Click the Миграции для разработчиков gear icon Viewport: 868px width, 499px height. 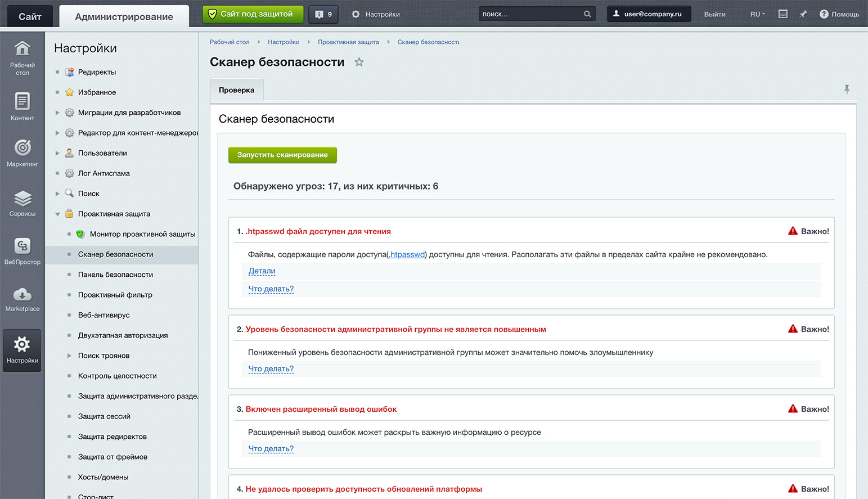(x=70, y=113)
